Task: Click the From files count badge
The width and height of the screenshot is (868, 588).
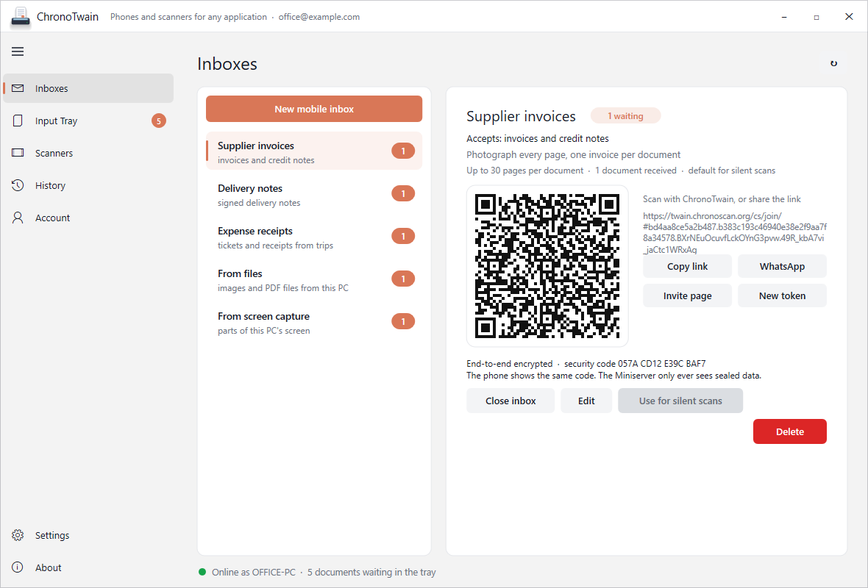Action: [x=403, y=279]
